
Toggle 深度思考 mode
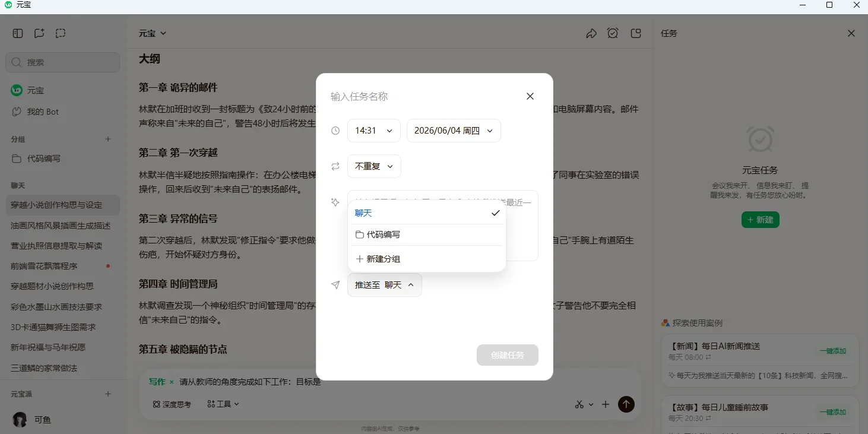[x=172, y=404]
